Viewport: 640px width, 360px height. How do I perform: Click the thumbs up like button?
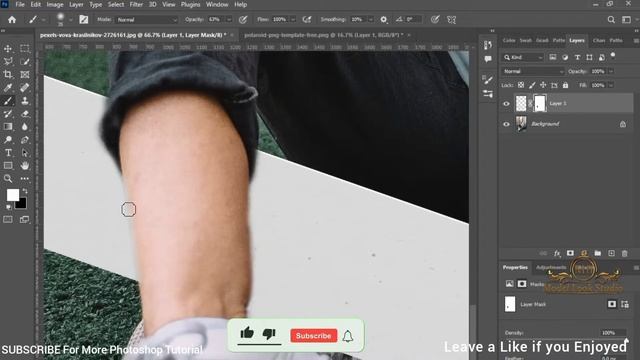click(247, 333)
